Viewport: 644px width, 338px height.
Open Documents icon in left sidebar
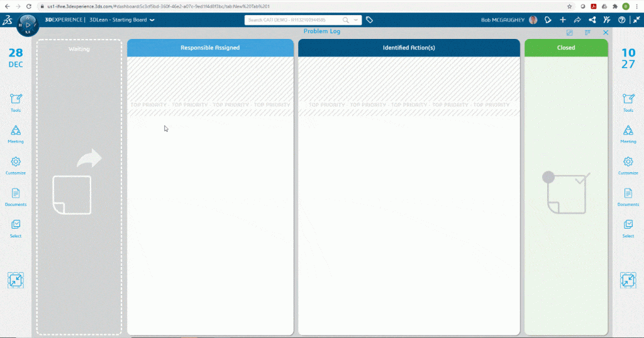[16, 194]
